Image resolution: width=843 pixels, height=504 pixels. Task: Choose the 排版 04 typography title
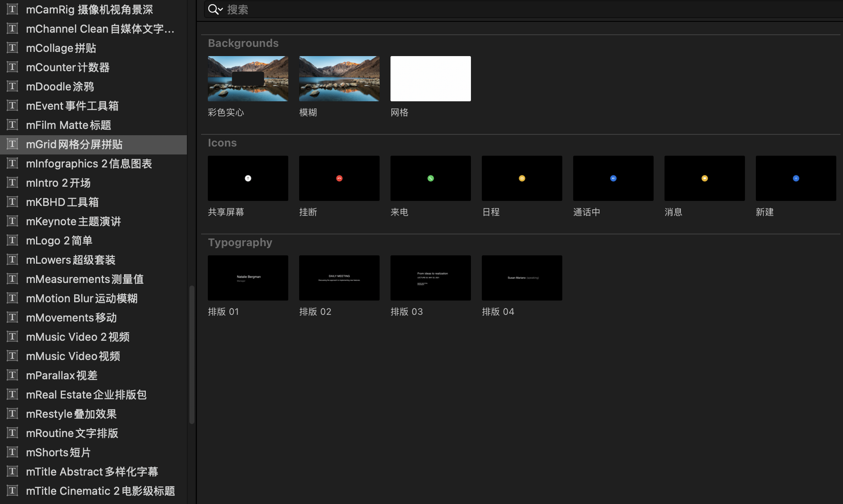pos(522,278)
